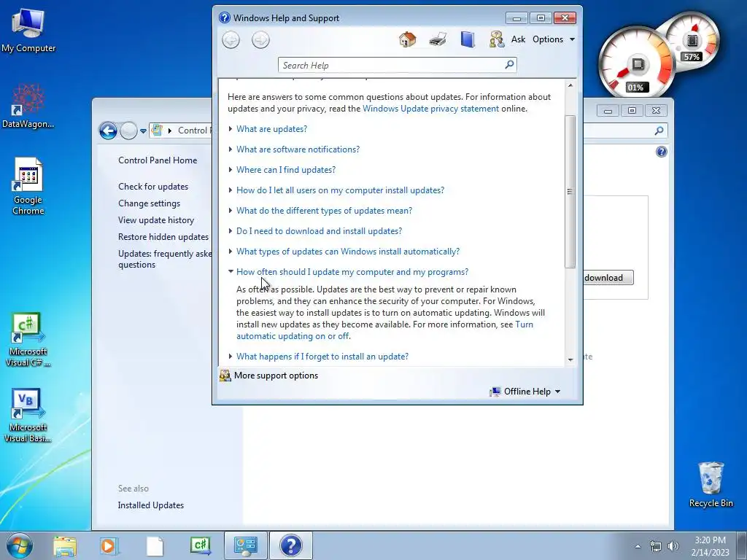Click Updates: frequently asked questions link
Image resolution: width=747 pixels, height=560 pixels.
[165, 259]
